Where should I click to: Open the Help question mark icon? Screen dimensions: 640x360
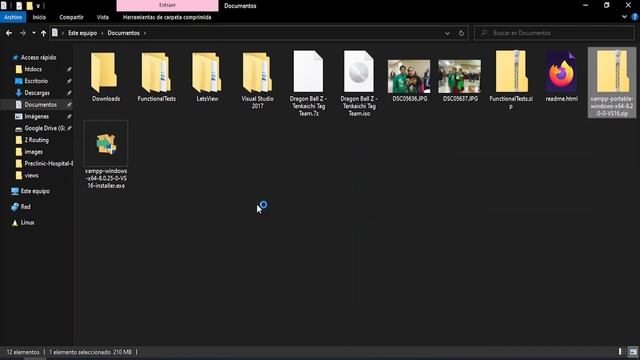635,17
